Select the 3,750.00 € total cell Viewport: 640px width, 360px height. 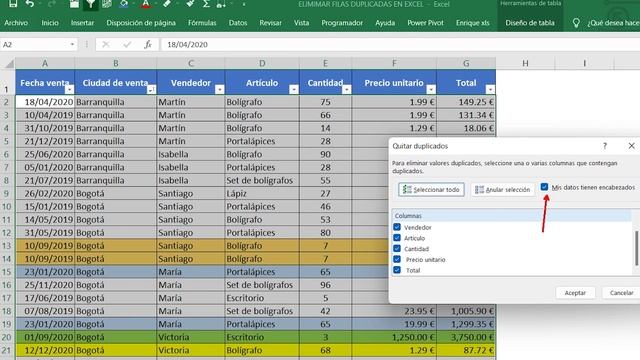tap(466, 337)
